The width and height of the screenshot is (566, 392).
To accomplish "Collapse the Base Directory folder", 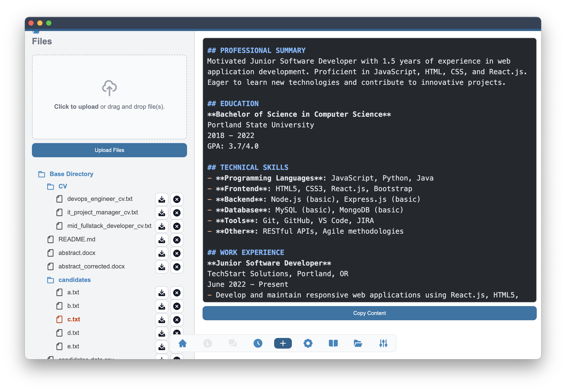I will [x=71, y=174].
